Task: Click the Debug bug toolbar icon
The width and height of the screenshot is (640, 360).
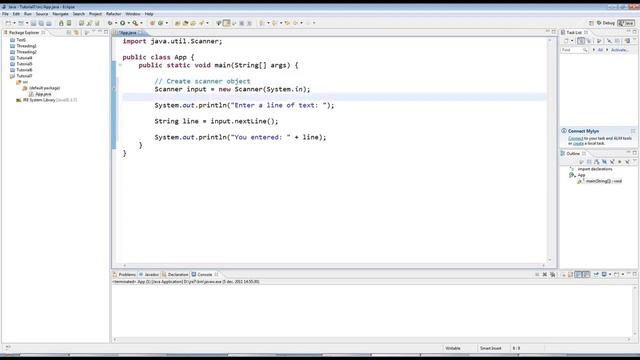Action: click(110, 23)
